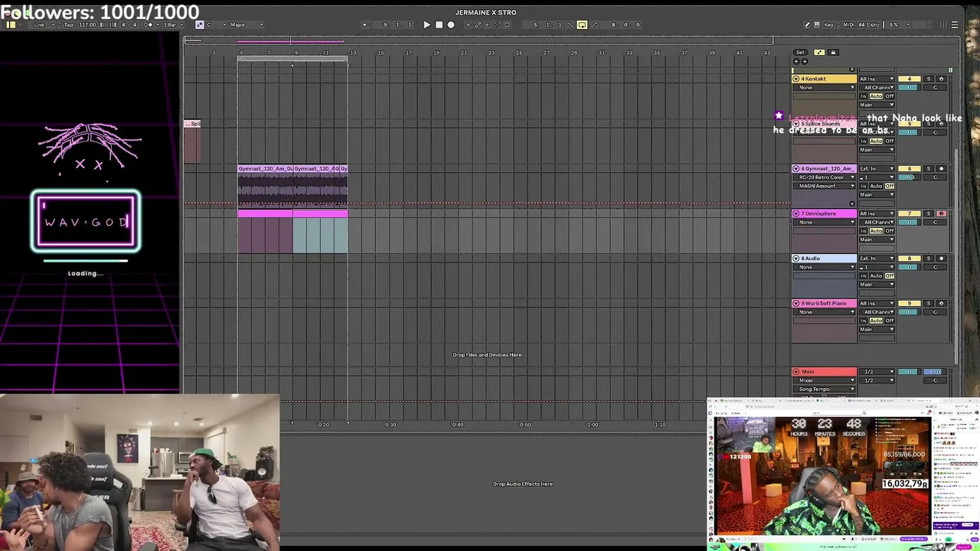
Task: Click the 117.00 tempo field
Action: click(x=87, y=24)
